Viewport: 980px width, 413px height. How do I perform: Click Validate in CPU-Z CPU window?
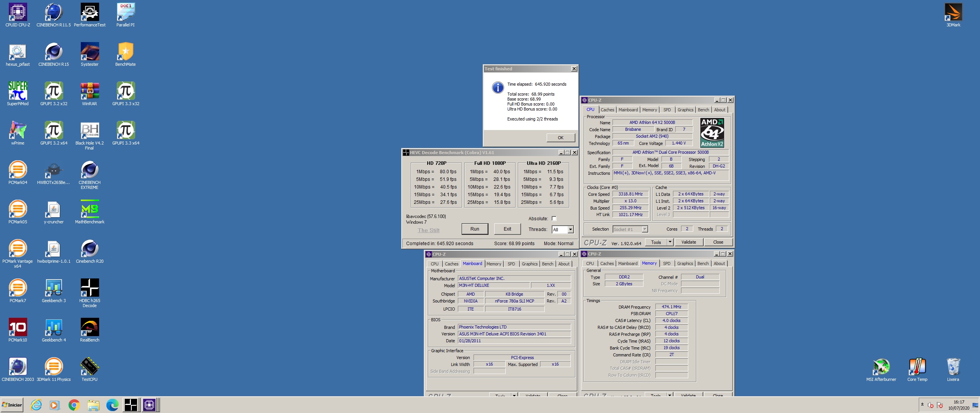pos(689,242)
